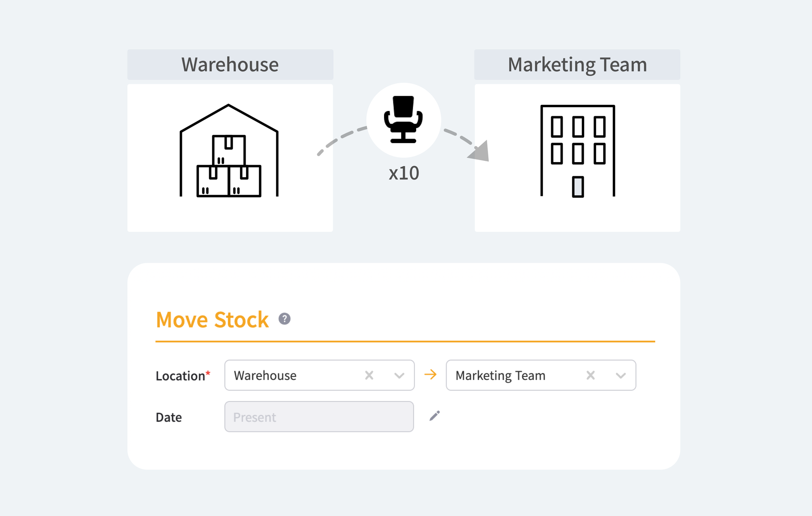Clear the Warehouse location selection
Image resolution: width=812 pixels, height=516 pixels.
369,375
